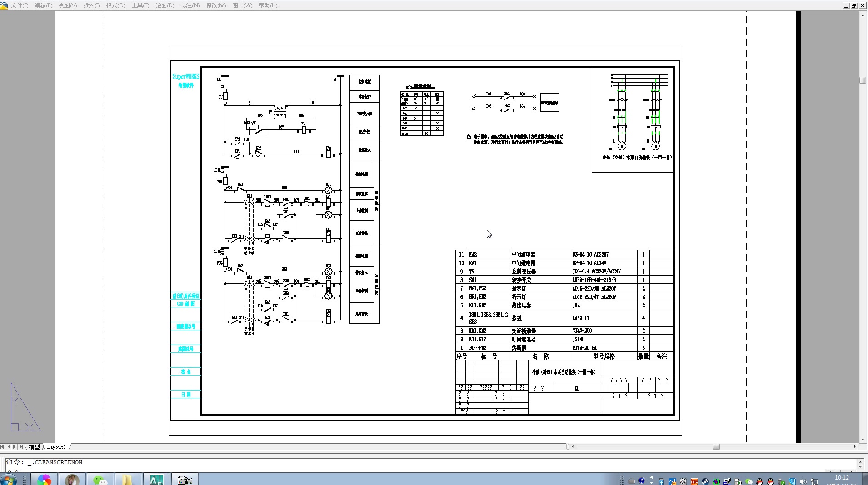Jump to last layout tab arrow
Screen dimensions: 868x485
[x=20, y=447]
